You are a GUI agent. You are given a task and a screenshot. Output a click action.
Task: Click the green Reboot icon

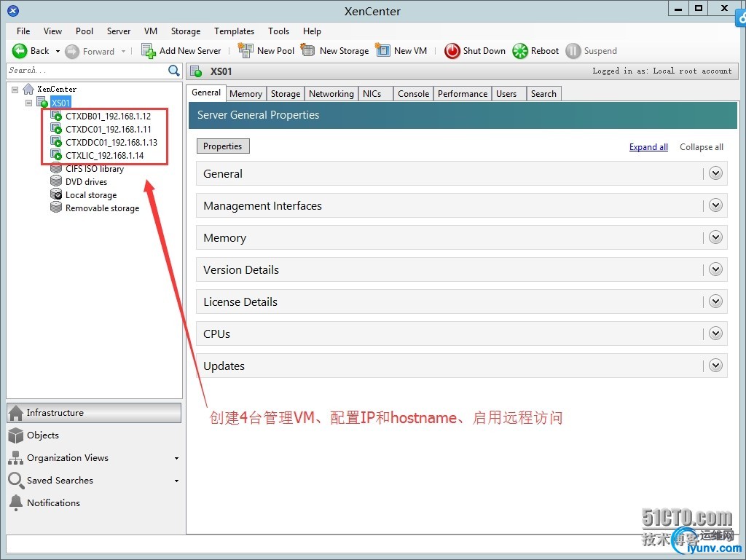pos(520,51)
